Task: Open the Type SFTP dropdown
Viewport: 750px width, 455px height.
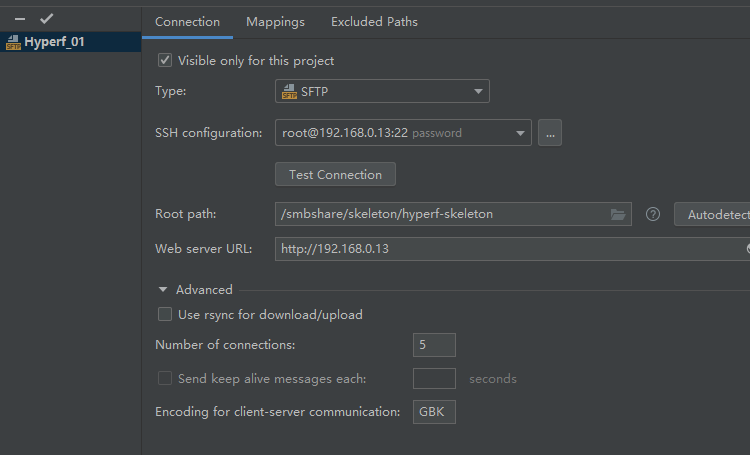Action: click(x=382, y=92)
